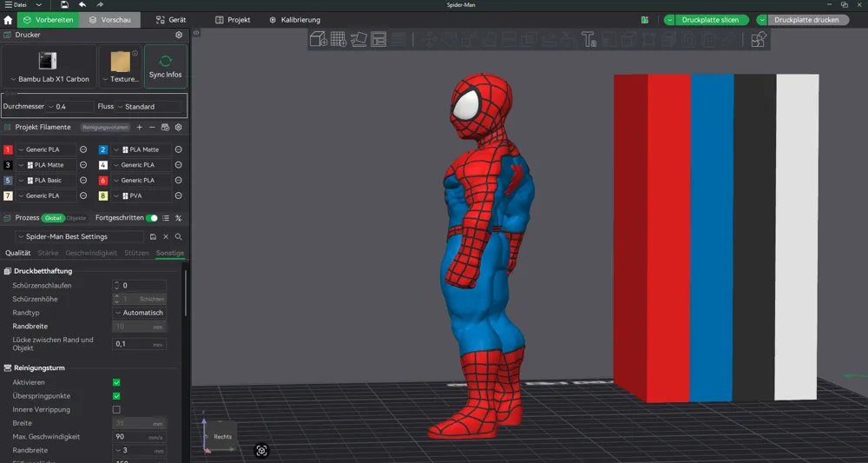This screenshot has width=868, height=463.
Task: Open the Assembly view puzzle icon
Action: 759,39
